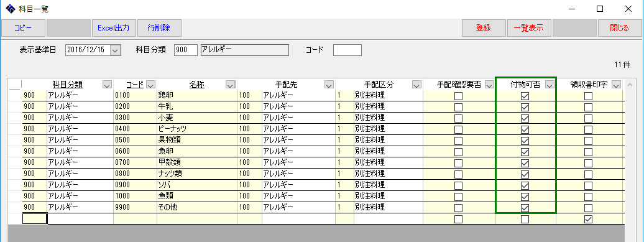This screenshot has height=242, width=644.
Task: Click code cell 0600
Action: pyautogui.click(x=135, y=152)
